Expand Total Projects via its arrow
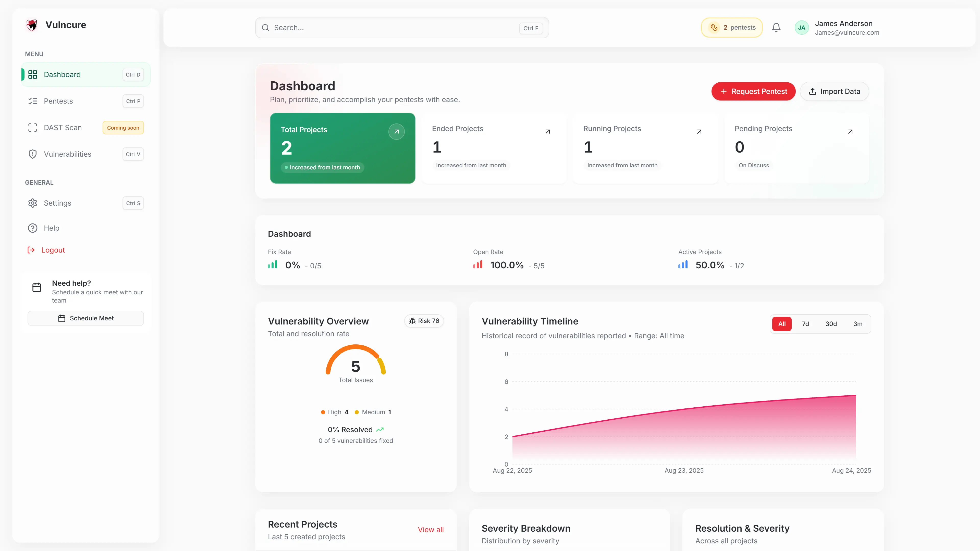 pos(396,132)
